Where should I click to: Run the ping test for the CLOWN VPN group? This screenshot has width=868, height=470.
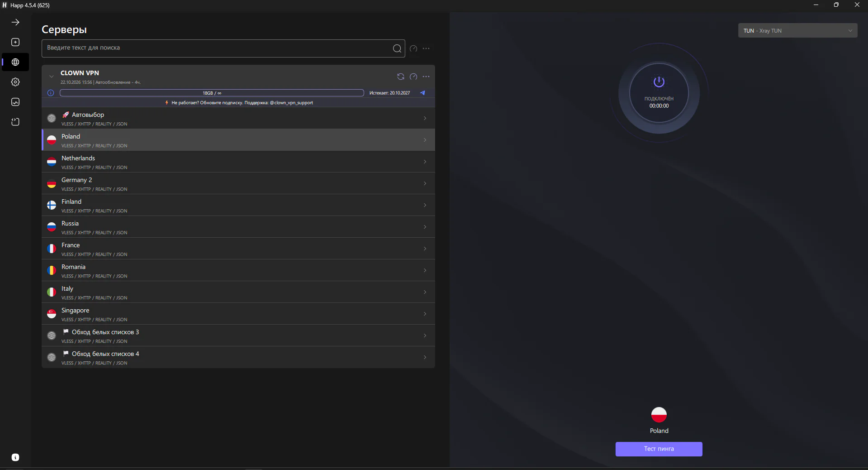pos(413,77)
